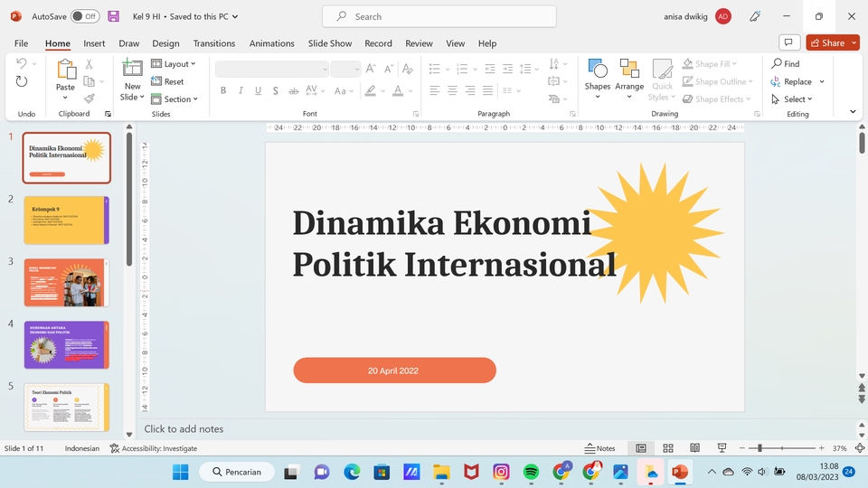Open the Select dropdown in Editing

pyautogui.click(x=792, y=99)
